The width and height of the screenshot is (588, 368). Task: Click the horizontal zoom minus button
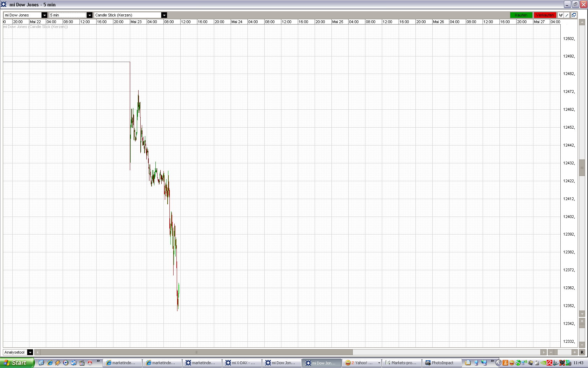[x=551, y=352]
